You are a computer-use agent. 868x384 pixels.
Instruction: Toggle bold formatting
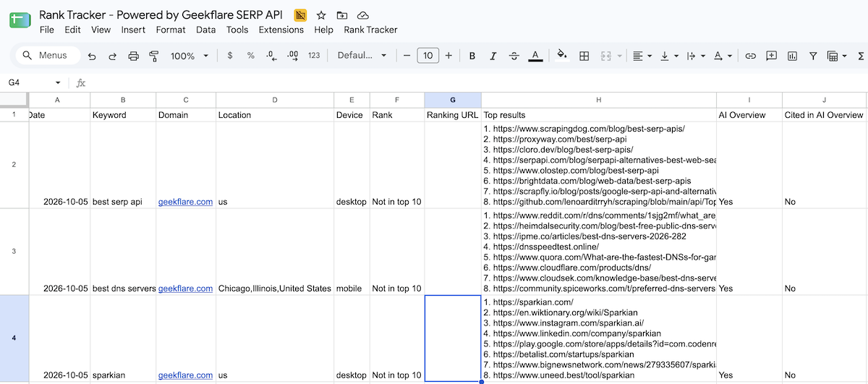point(472,56)
